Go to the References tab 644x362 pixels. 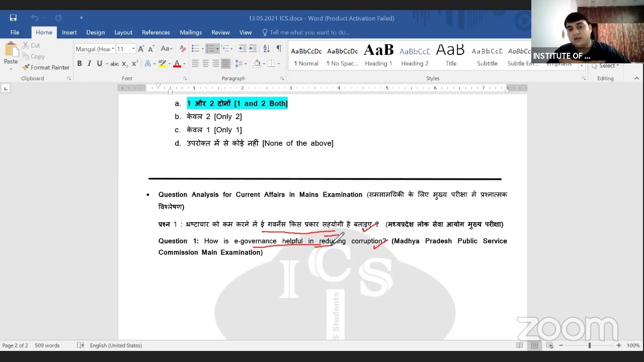[x=156, y=32]
